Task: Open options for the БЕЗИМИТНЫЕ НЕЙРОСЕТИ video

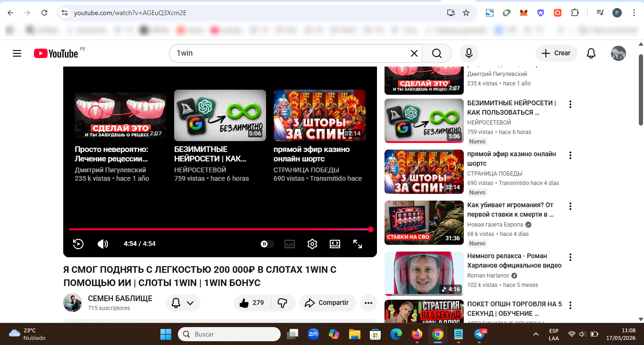Action: point(570,104)
